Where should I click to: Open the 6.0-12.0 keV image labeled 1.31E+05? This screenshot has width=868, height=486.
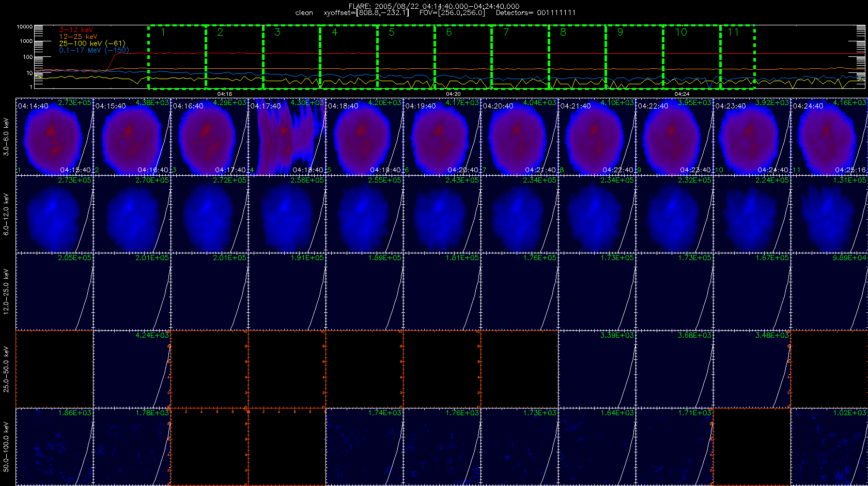coord(829,214)
